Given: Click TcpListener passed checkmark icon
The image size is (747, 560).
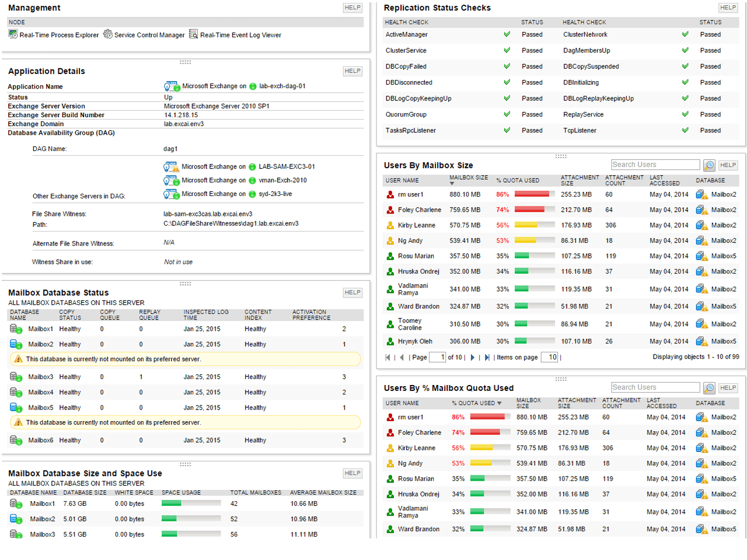Looking at the screenshot, I should pos(685,131).
